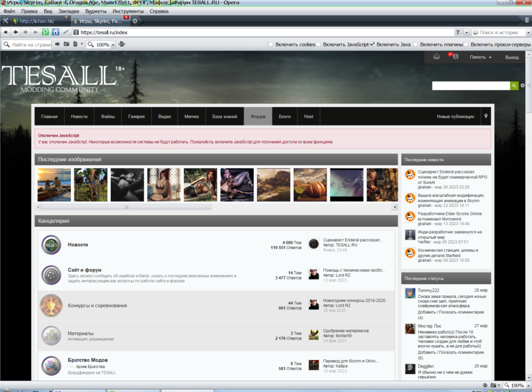The height and width of the screenshot is (392, 532).
Task: Click the question mark icon in address bar
Action: (x=458, y=32)
